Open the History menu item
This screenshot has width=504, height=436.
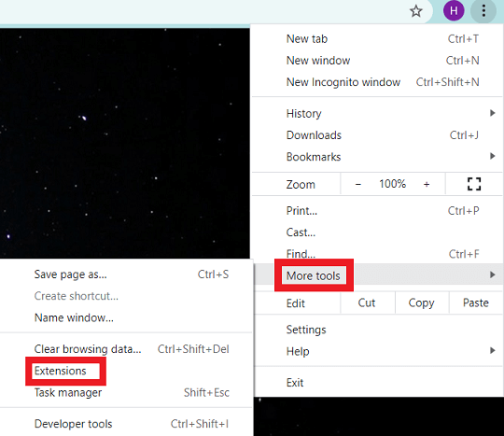pos(378,113)
